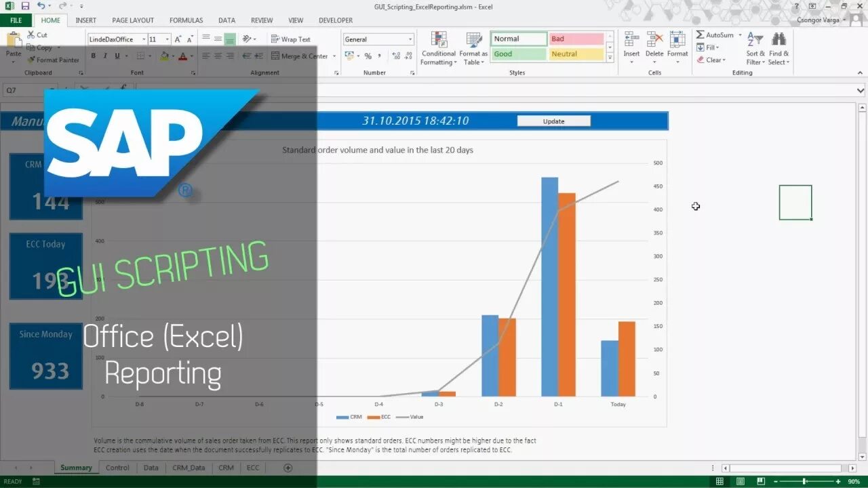This screenshot has width=868, height=488.
Task: Apply the Good cell style swatch
Action: click(x=519, y=54)
